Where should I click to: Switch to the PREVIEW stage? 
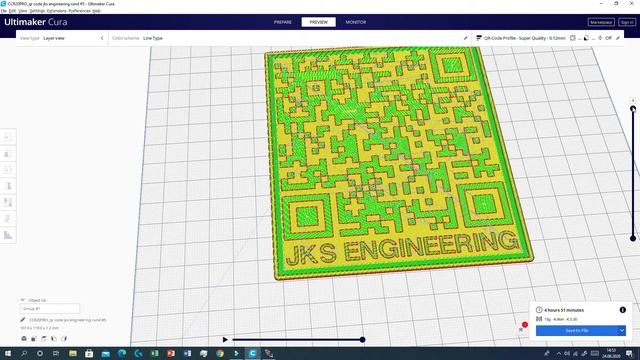318,22
